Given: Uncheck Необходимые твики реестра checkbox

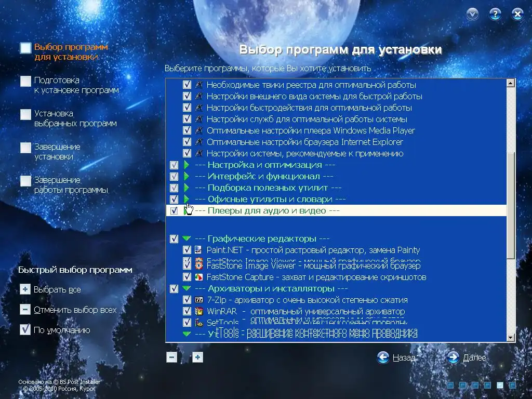Looking at the screenshot, I should (x=187, y=85).
